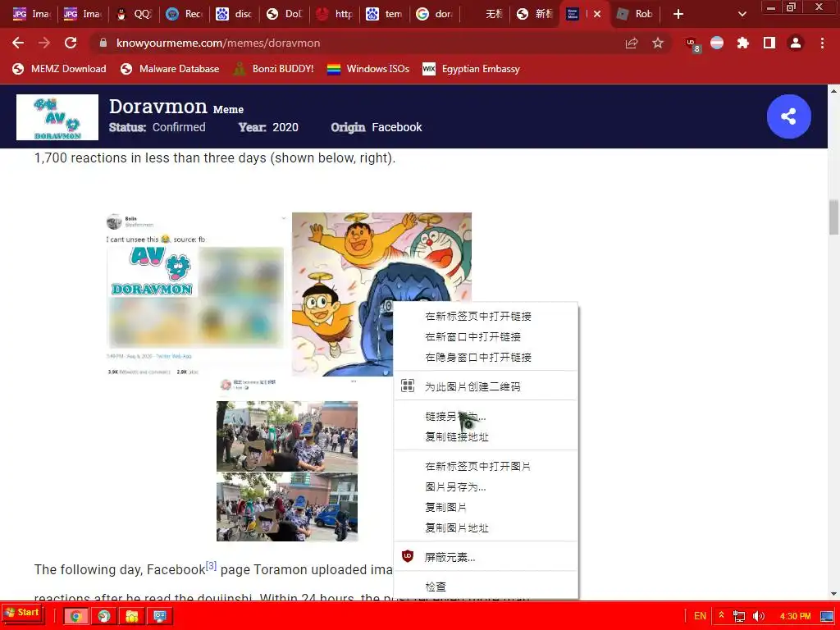
Task: Switch to the dor Google tab
Action: point(435,14)
